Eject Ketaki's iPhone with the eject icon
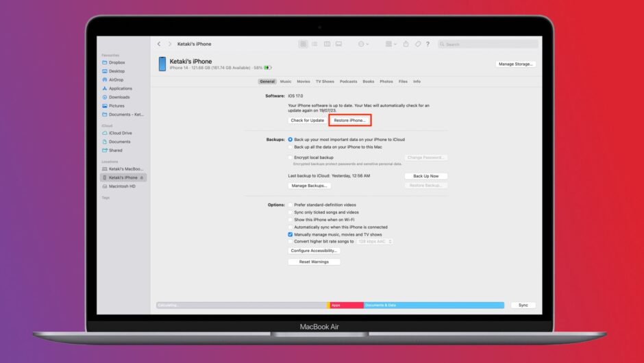 [142, 178]
